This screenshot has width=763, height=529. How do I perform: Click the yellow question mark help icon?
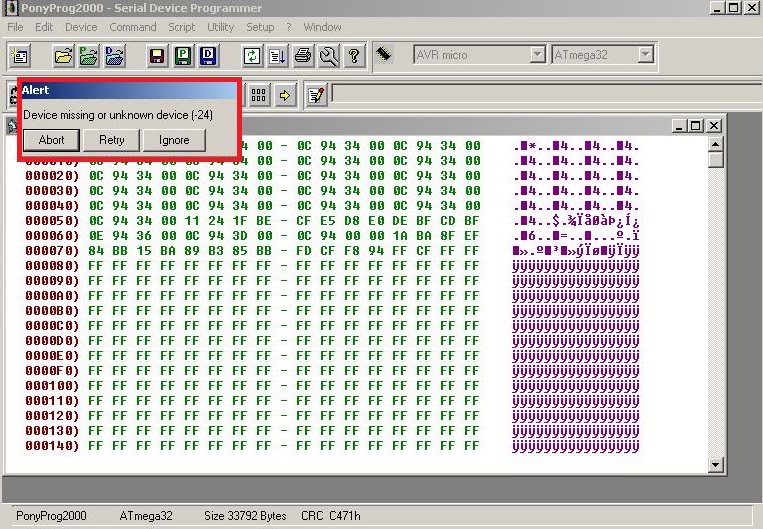(x=354, y=56)
